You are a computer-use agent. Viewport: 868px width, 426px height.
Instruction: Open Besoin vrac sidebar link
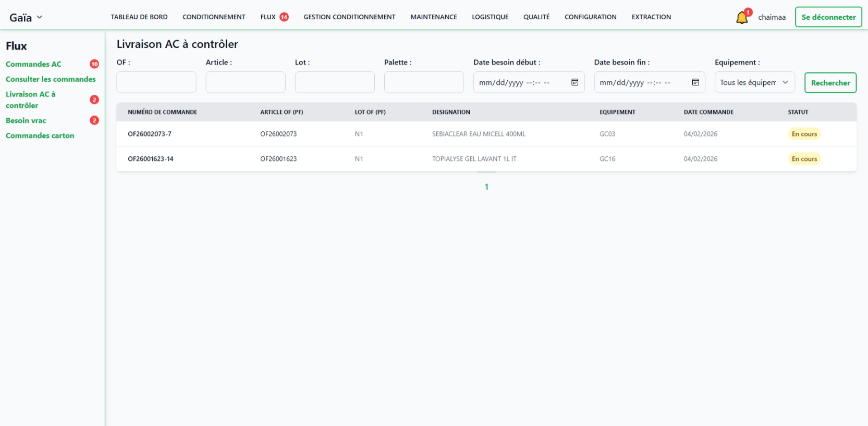(x=26, y=120)
